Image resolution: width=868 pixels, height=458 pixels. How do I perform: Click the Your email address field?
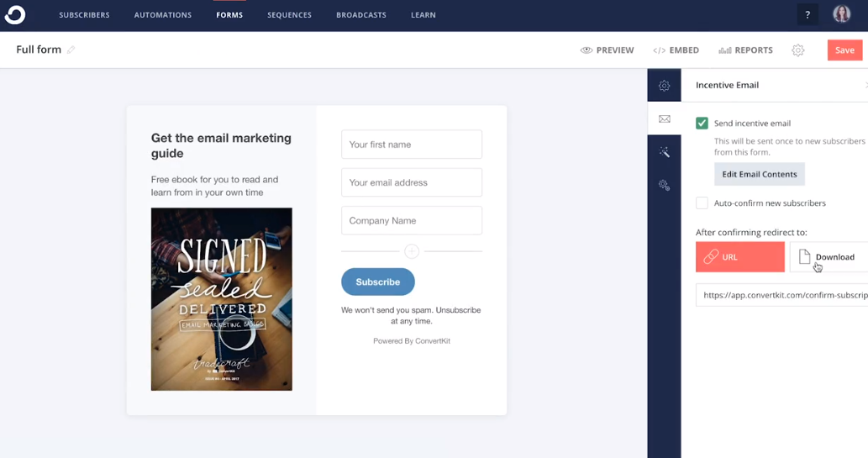tap(411, 182)
